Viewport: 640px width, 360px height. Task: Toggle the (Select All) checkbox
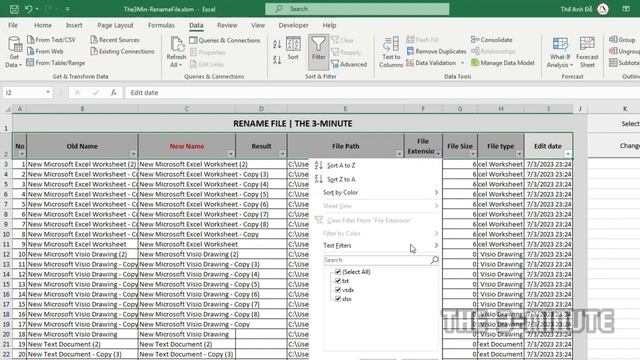(x=338, y=271)
